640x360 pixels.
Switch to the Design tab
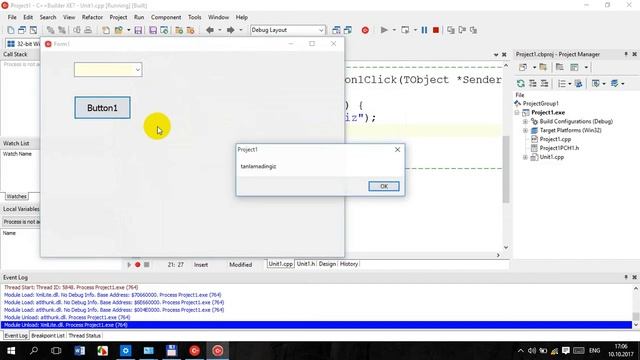click(327, 264)
